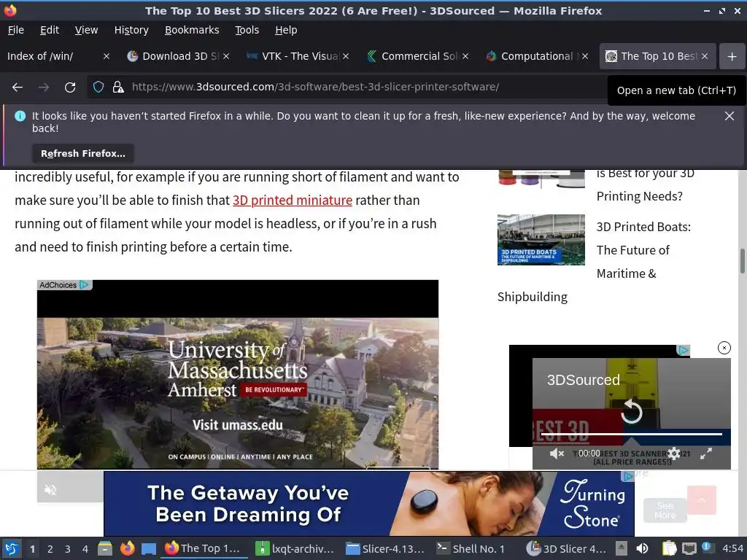Expand 3DSourced video to fullscreen
This screenshot has height=560, width=747.
tap(706, 454)
